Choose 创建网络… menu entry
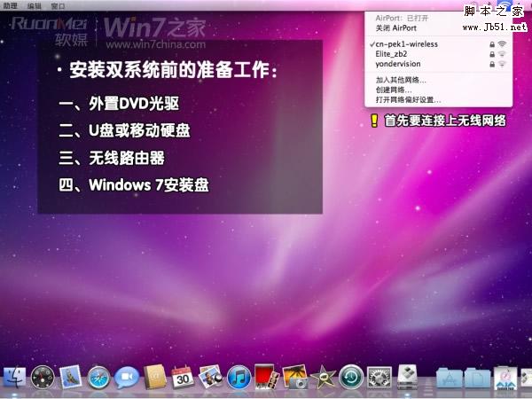Image resolution: width=532 pixels, height=399 pixels. click(438, 90)
